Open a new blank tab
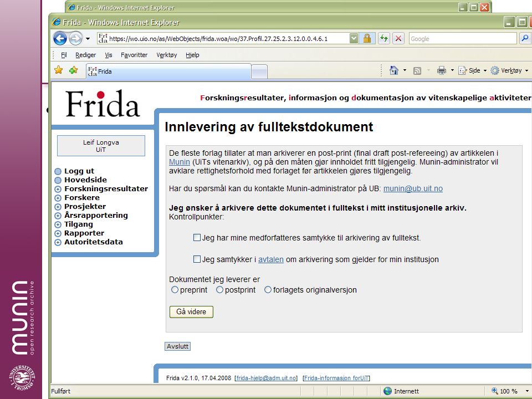This screenshot has height=399, width=532. tap(259, 72)
